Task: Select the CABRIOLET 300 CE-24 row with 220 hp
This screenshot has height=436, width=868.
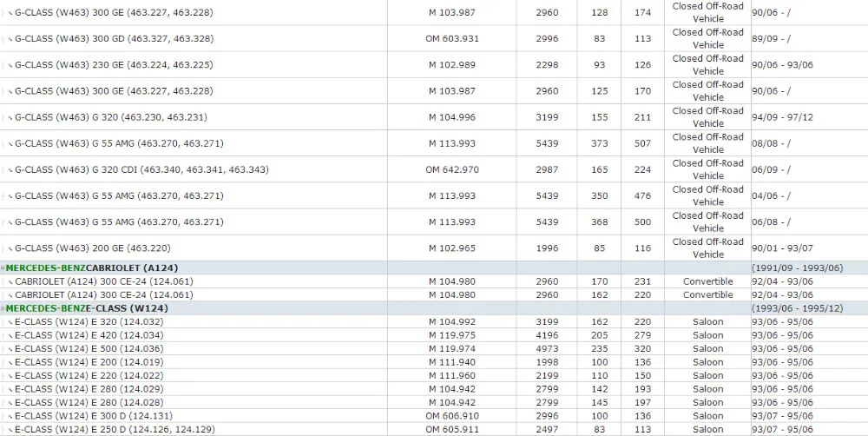Action: pos(104,294)
